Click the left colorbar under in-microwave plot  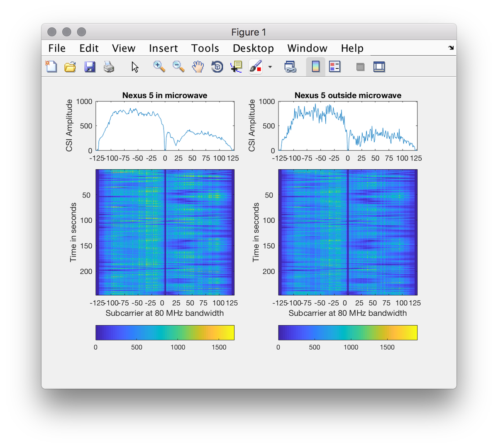coord(165,333)
